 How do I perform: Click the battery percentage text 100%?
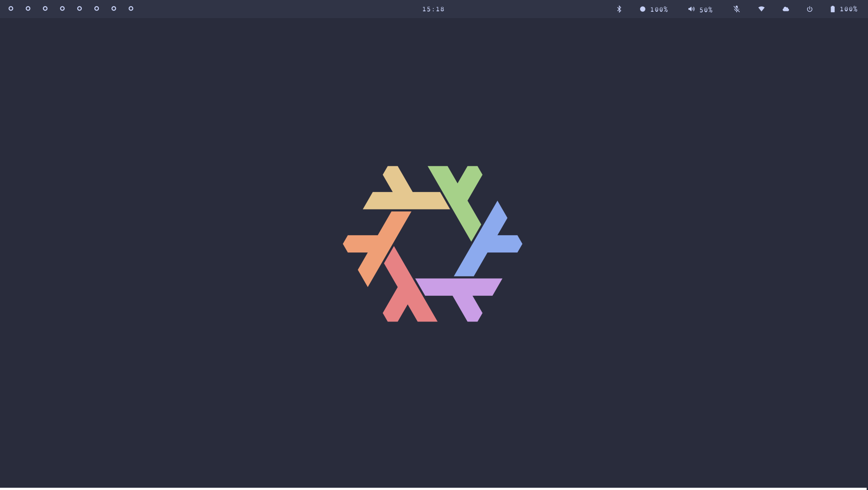[849, 9]
